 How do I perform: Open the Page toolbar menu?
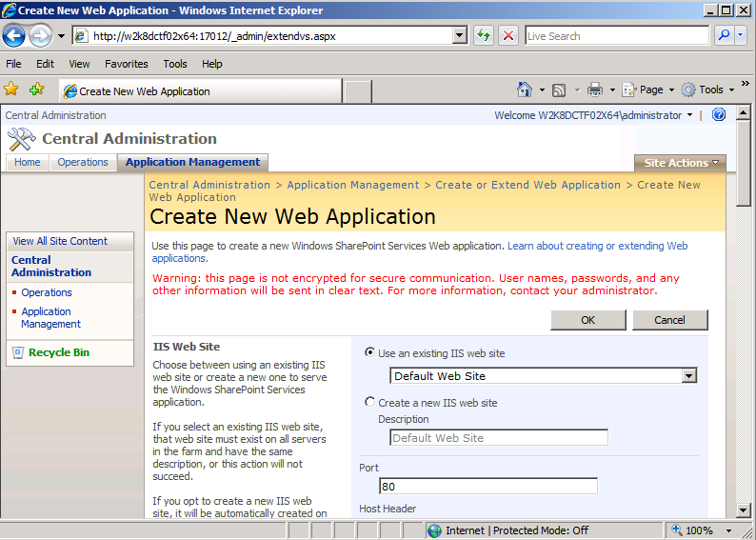[648, 90]
